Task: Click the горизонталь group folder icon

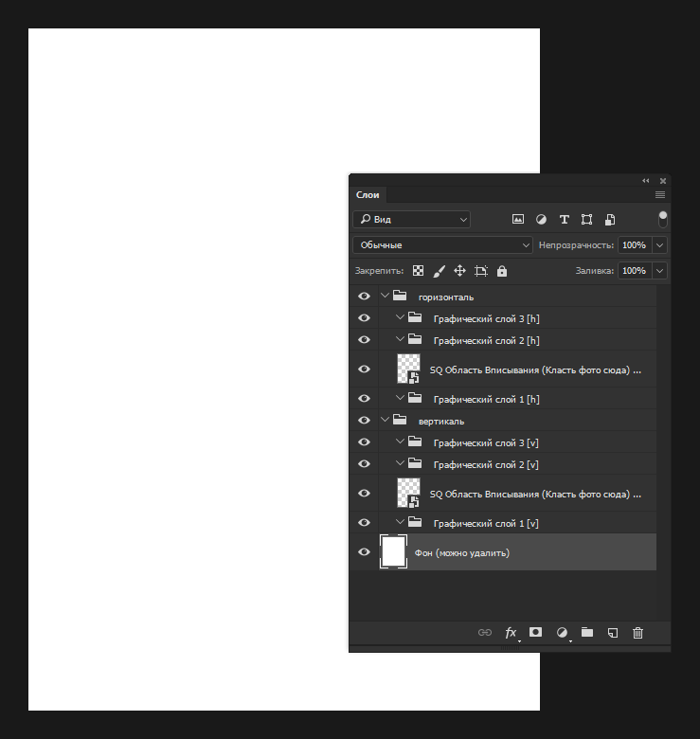Action: coord(400,296)
